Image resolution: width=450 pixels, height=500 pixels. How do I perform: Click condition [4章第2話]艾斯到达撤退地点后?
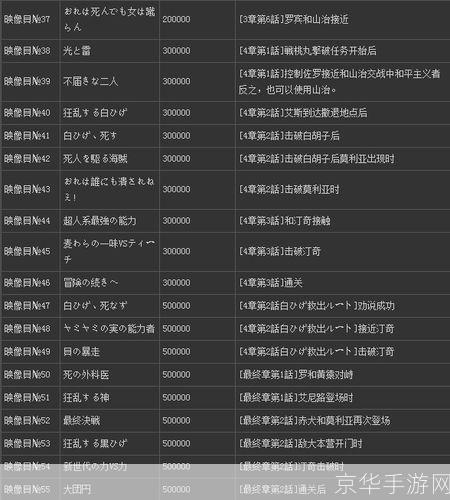[x=303, y=113]
